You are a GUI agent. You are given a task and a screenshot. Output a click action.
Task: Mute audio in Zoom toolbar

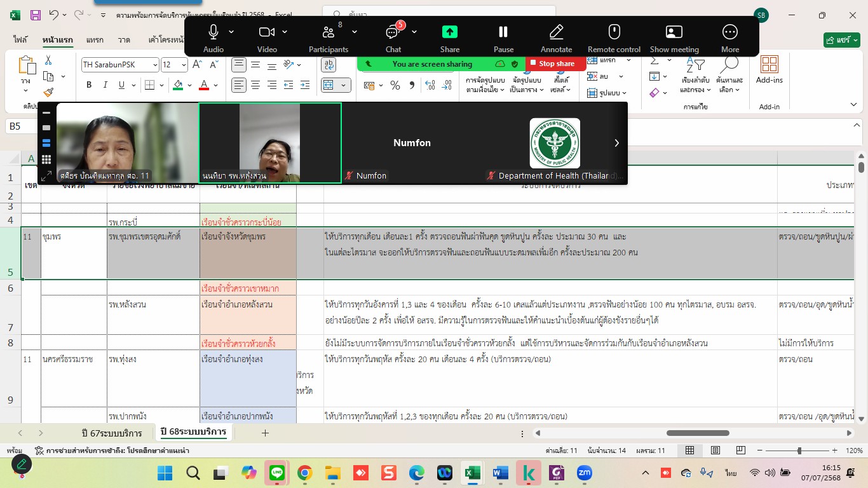[x=213, y=32]
